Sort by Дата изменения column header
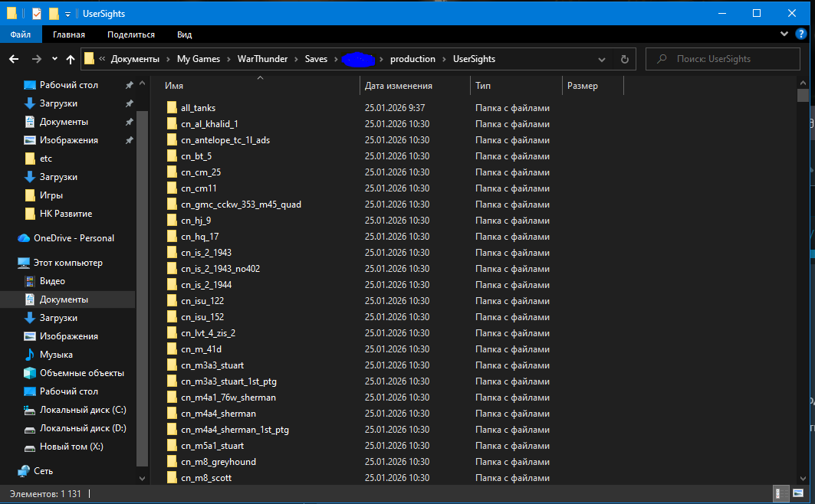 tap(399, 86)
